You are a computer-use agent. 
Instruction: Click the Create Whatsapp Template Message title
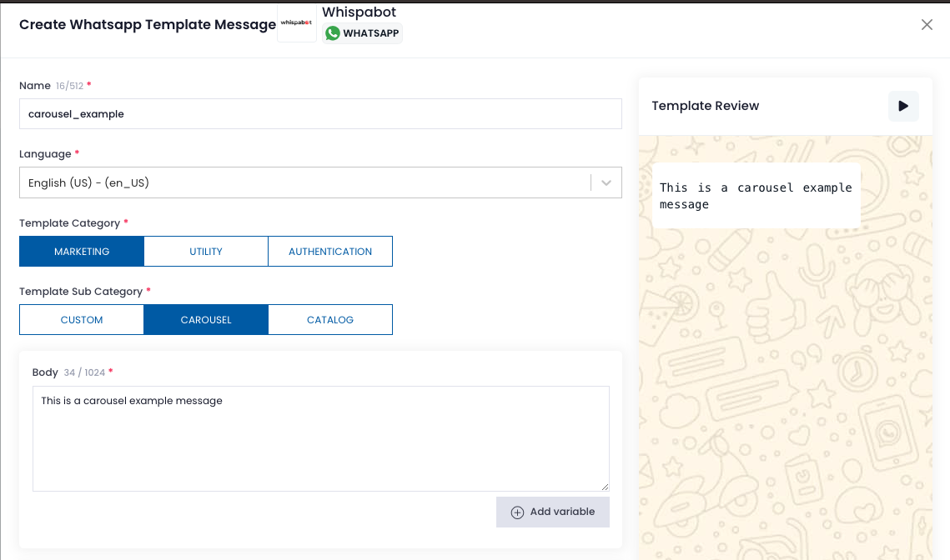point(148,25)
